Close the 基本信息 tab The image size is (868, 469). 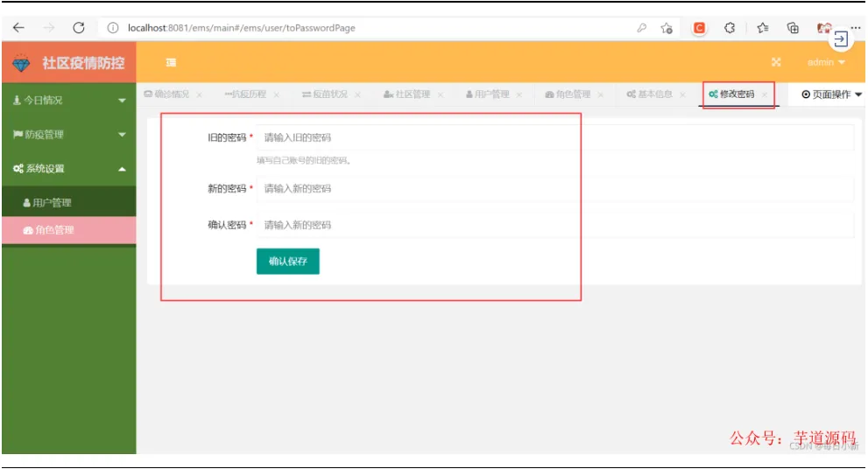click(x=682, y=95)
